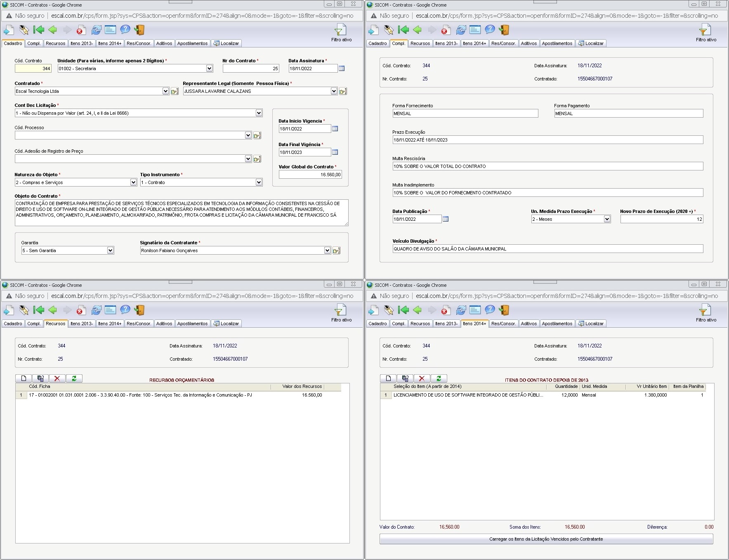
Task: Click blank page new icon above Recursos Orçamentários list
Action: pos(24,378)
